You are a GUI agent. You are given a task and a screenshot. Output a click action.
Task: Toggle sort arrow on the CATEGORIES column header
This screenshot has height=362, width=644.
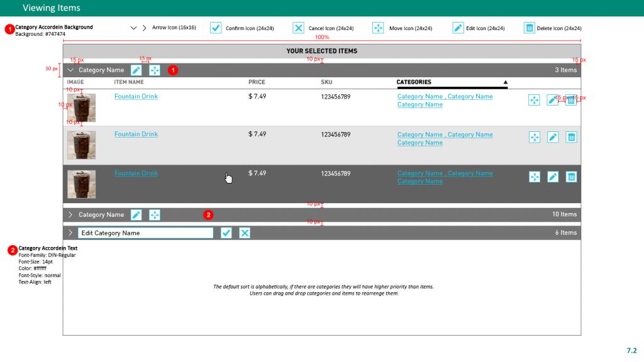point(504,82)
